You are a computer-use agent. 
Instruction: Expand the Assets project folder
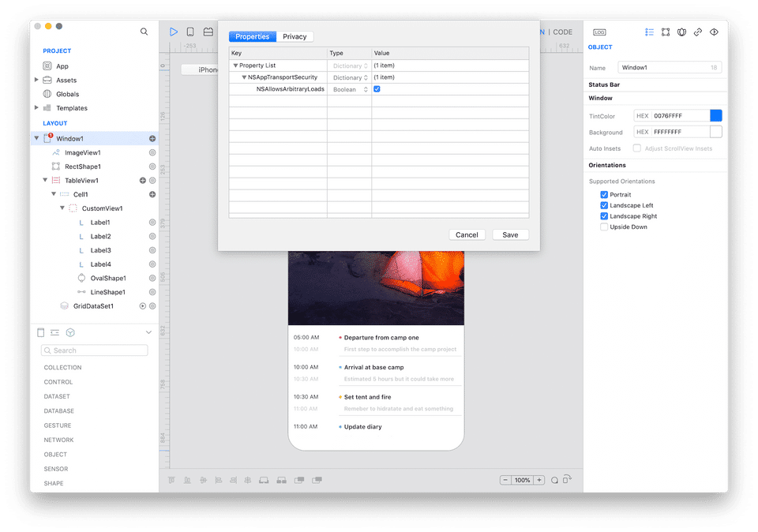[36, 81]
